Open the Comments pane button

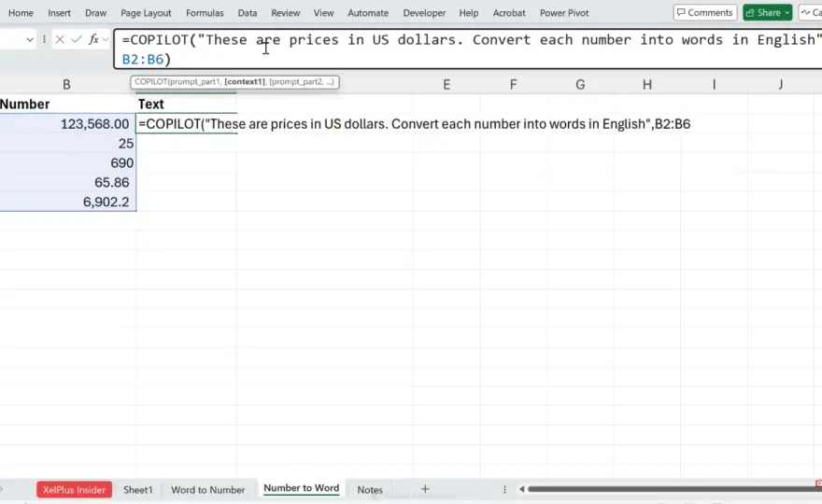click(x=704, y=12)
